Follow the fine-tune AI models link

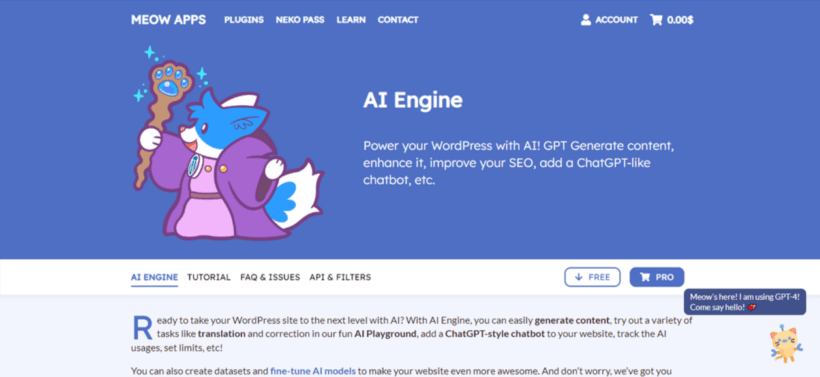[x=313, y=371]
